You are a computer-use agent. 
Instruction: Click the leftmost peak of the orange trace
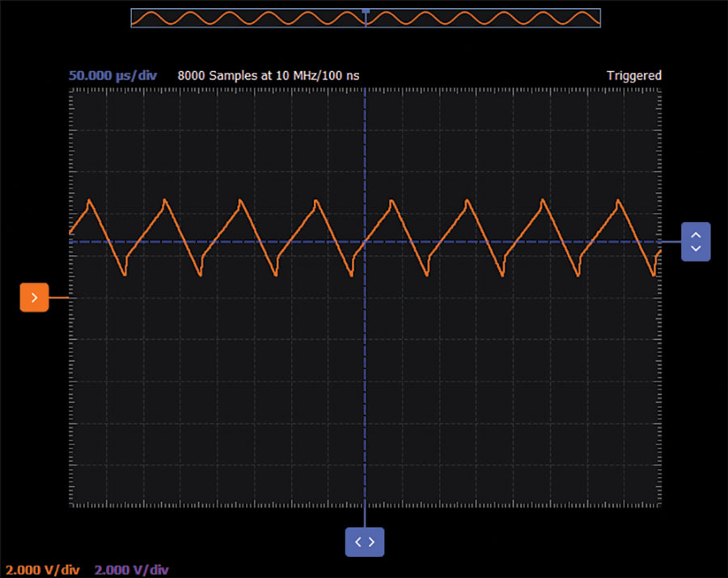click(x=89, y=200)
